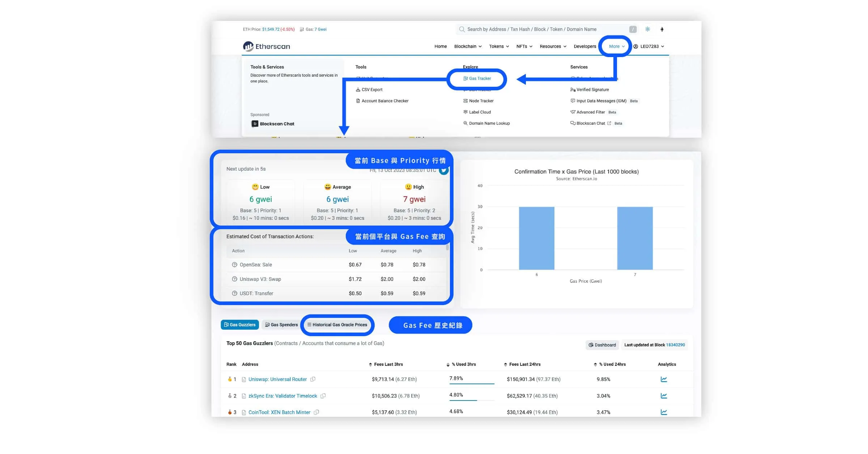Viewport: 868px width, 454px height.
Task: Expand the Tokens dropdown menu
Action: point(499,46)
